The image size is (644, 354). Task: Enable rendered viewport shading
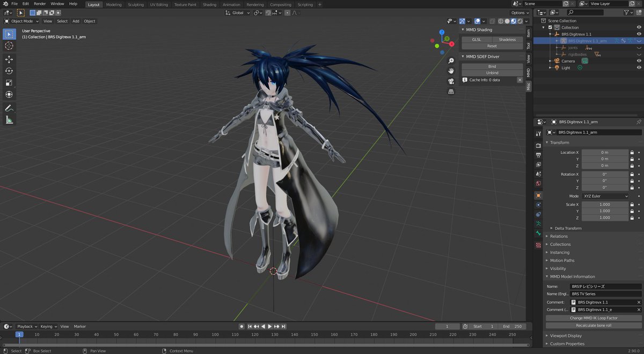520,21
